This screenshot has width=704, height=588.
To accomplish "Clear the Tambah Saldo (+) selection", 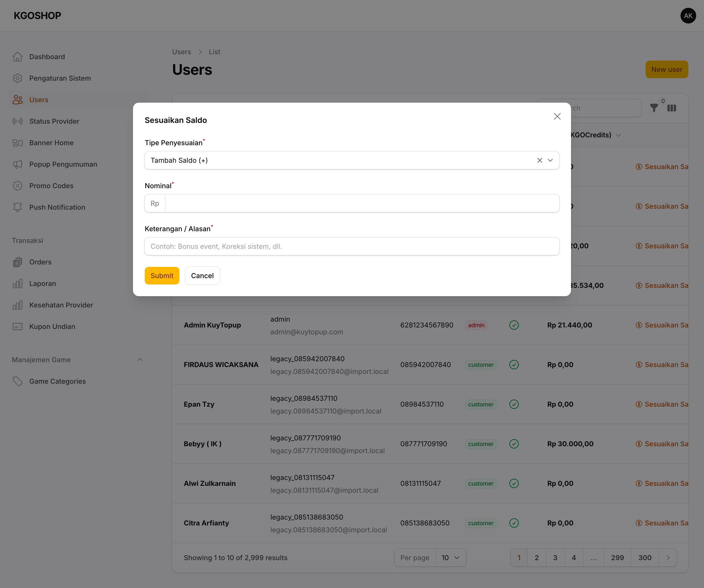I will coord(539,160).
